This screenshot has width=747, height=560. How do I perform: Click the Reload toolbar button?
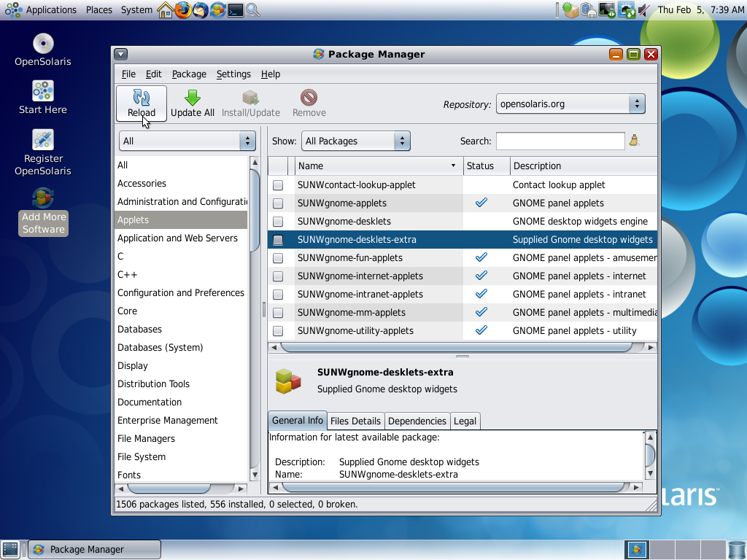(x=142, y=104)
